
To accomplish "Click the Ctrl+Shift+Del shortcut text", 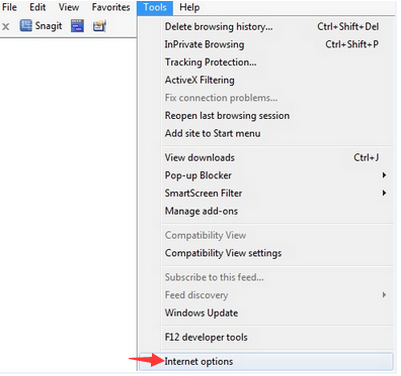I will click(348, 27).
